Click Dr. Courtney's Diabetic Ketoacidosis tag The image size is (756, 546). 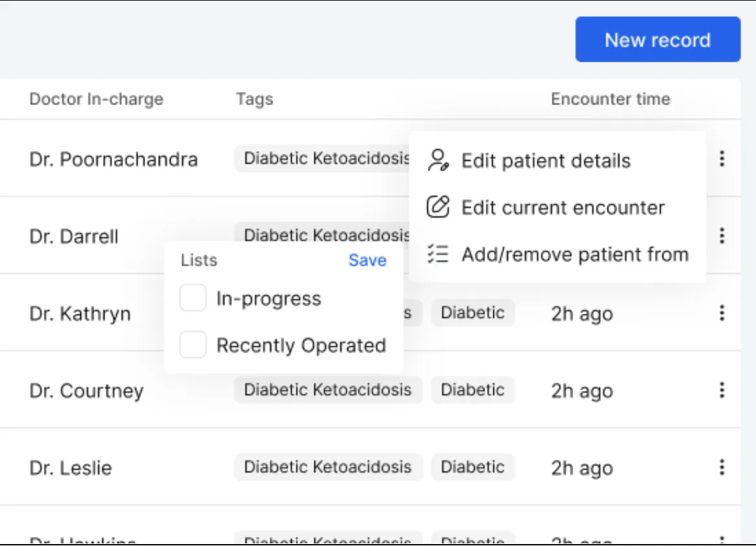coord(327,390)
